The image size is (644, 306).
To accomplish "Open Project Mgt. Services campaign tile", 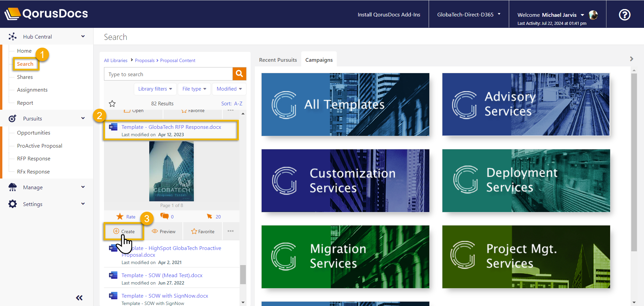I will 526,257.
